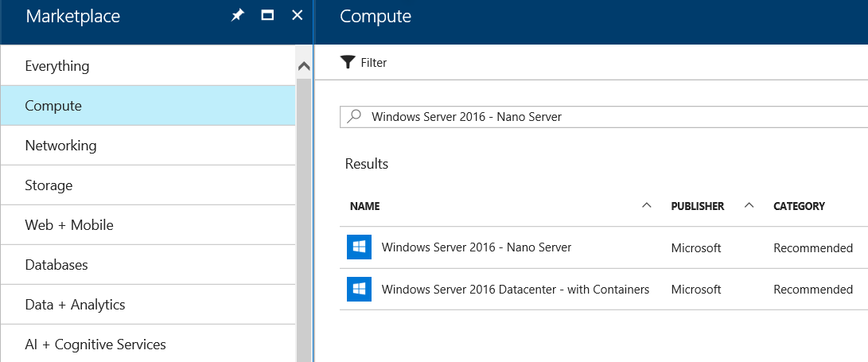
Task: Select the Networking category
Action: [148, 146]
